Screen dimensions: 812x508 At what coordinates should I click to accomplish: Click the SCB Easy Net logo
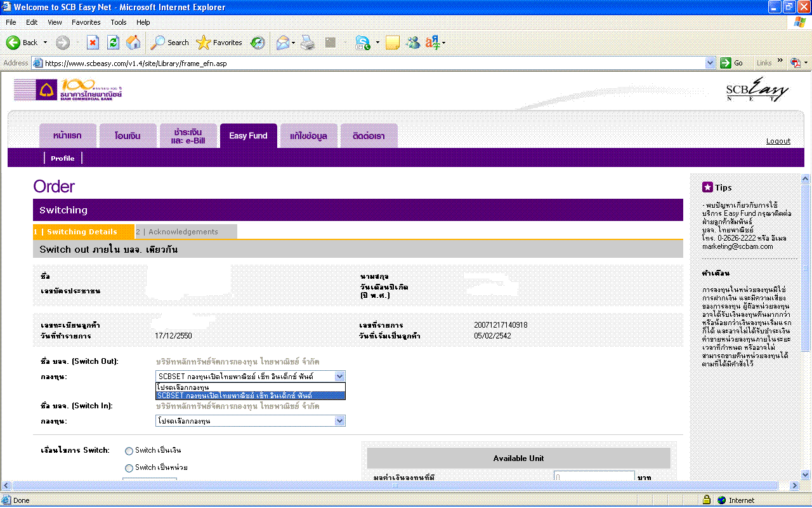pos(757,90)
